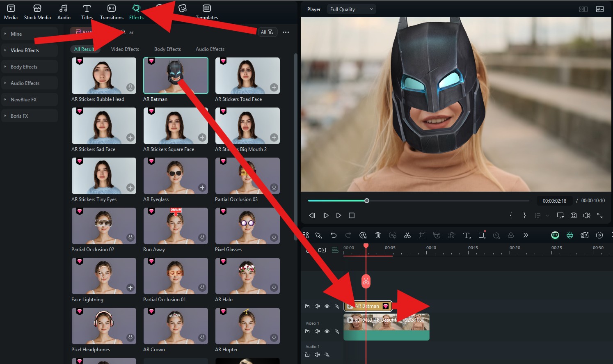Download the Partial Occlusion 03 effect

point(274,188)
